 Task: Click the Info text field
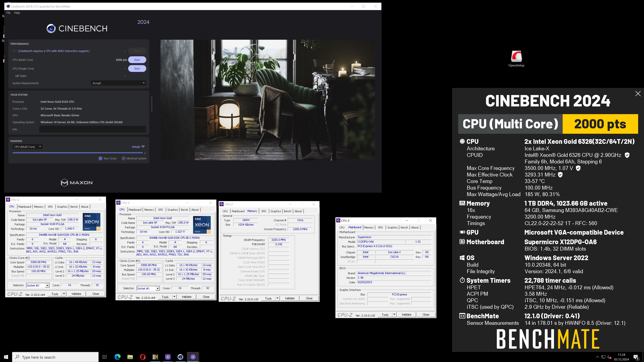[93, 129]
